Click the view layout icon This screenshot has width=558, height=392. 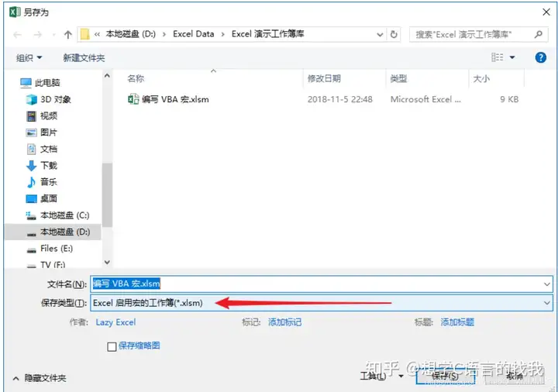497,57
